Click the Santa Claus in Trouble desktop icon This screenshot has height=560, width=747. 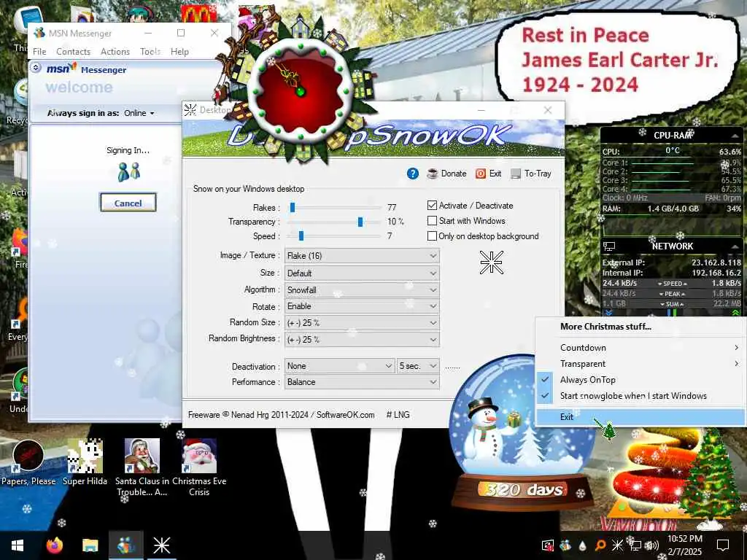(x=142, y=467)
